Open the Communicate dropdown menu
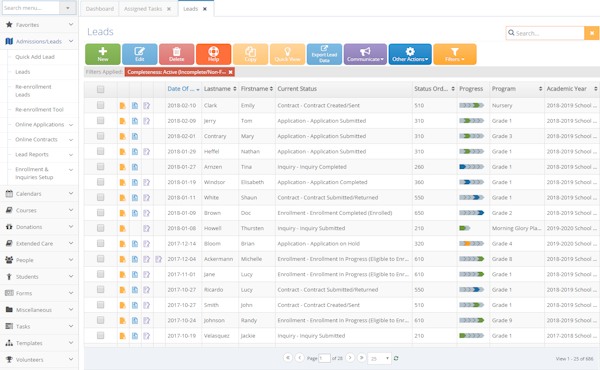Screen dimensions: 600x370 [365, 54]
